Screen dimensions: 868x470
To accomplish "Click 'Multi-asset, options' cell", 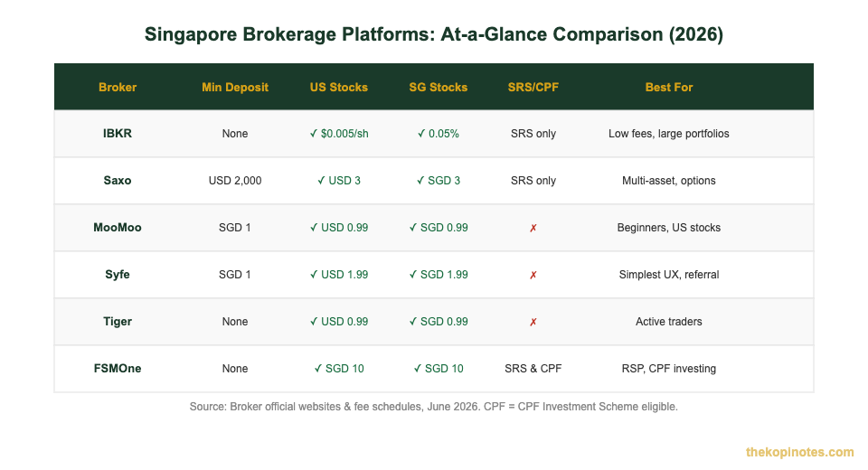I will pos(669,181).
